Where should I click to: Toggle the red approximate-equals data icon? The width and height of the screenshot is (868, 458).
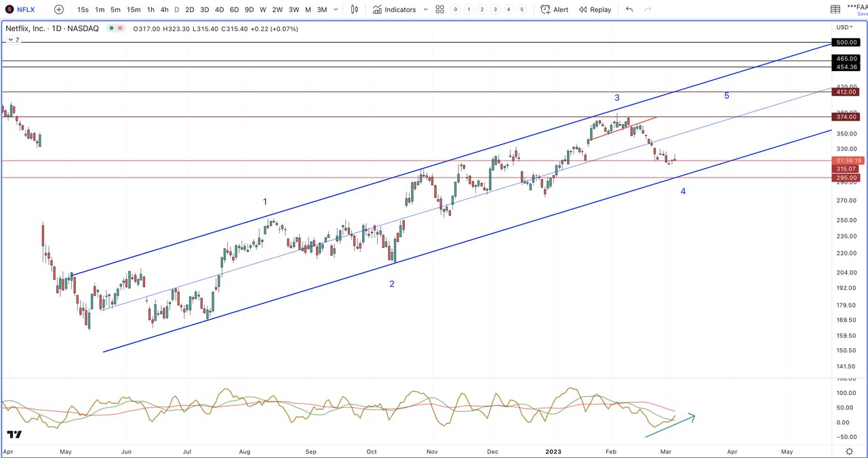120,28
